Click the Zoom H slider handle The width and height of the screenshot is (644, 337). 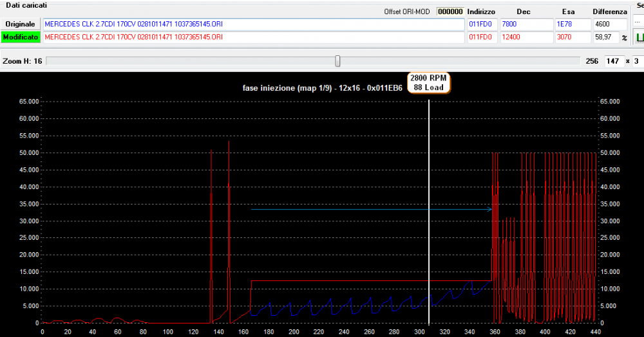click(x=337, y=61)
